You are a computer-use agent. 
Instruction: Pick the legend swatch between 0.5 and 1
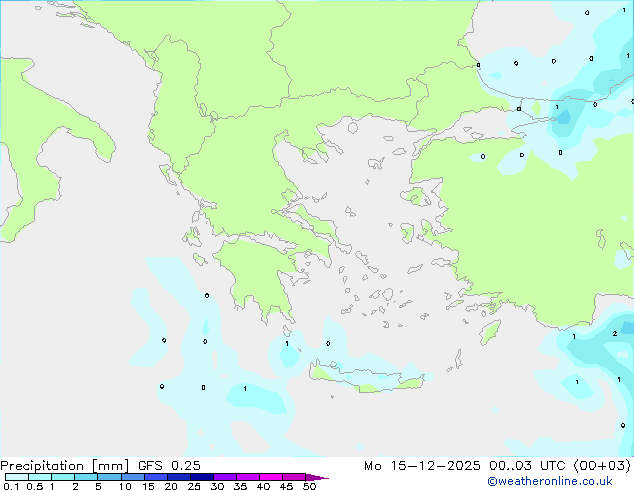click(x=40, y=477)
